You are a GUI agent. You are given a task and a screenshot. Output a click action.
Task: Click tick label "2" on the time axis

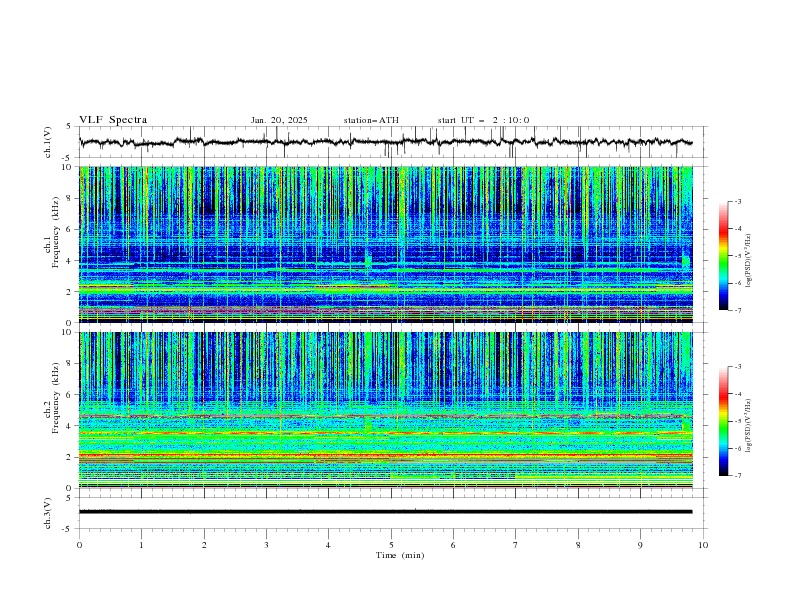pyautogui.click(x=204, y=545)
